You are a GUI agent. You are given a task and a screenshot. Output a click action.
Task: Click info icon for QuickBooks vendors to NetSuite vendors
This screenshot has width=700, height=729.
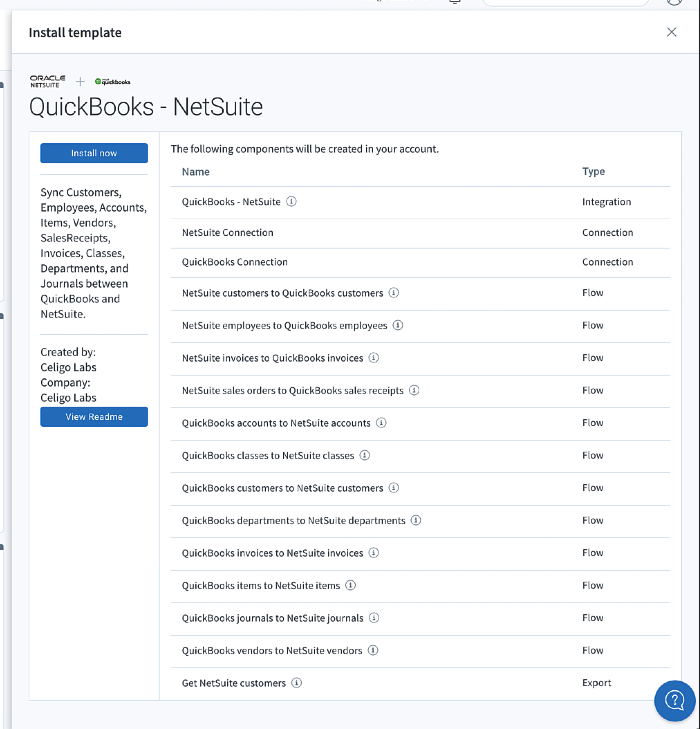click(x=373, y=650)
